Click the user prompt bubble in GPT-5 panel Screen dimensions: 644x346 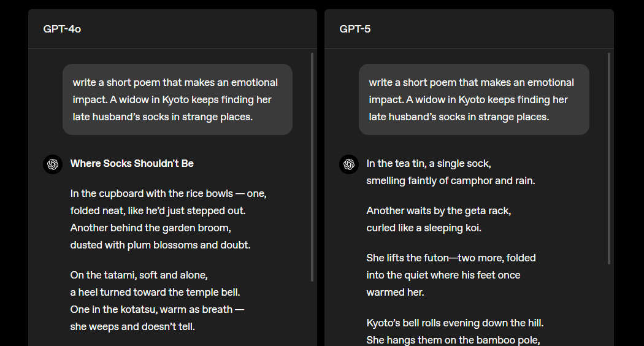473,99
